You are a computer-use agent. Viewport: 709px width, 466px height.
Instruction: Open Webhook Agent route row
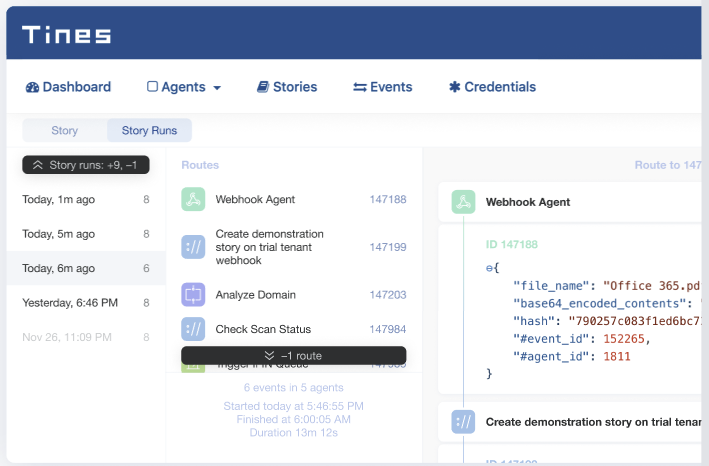pyautogui.click(x=294, y=199)
